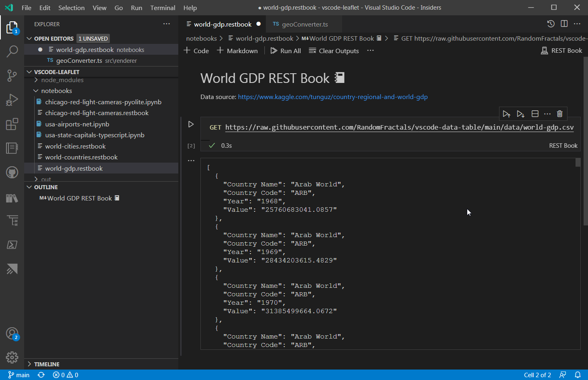This screenshot has height=380, width=588.
Task: Collapse the notebooks folder
Action: [x=56, y=91]
